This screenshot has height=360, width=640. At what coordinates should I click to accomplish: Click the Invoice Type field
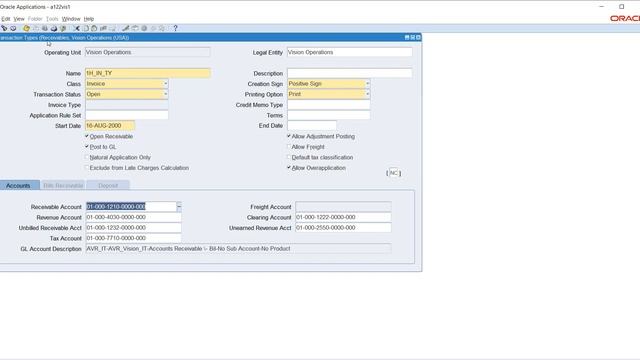click(127, 105)
